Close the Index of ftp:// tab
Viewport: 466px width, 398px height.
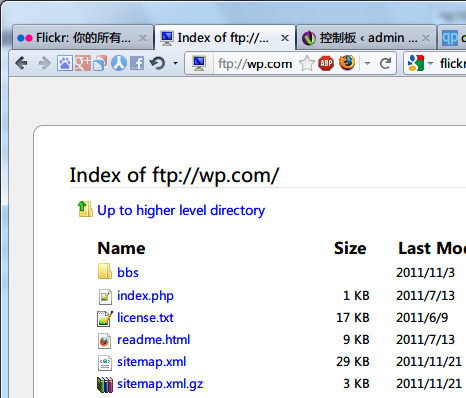click(x=285, y=38)
